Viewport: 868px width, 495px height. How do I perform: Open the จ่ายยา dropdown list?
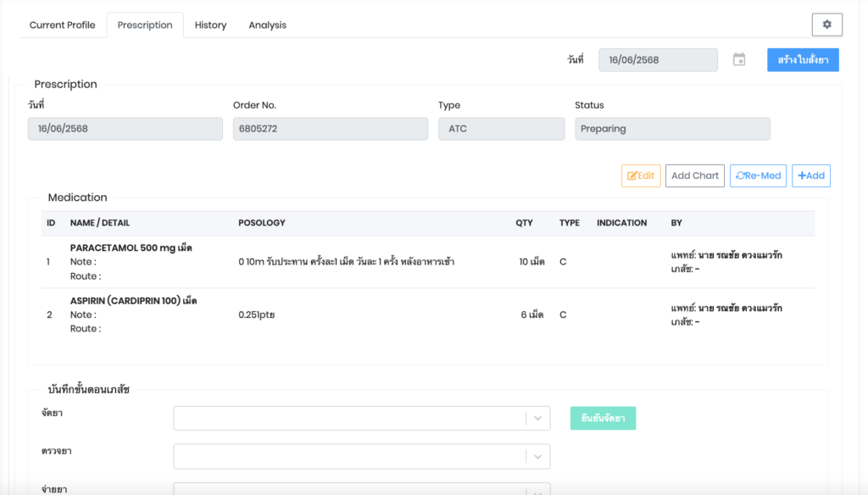[x=361, y=489]
